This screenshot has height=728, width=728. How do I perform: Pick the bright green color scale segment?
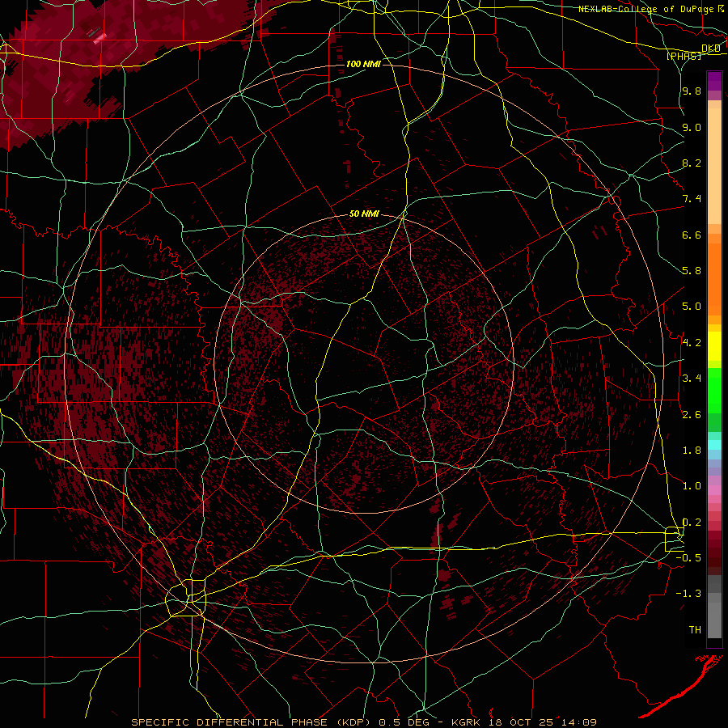point(714,390)
